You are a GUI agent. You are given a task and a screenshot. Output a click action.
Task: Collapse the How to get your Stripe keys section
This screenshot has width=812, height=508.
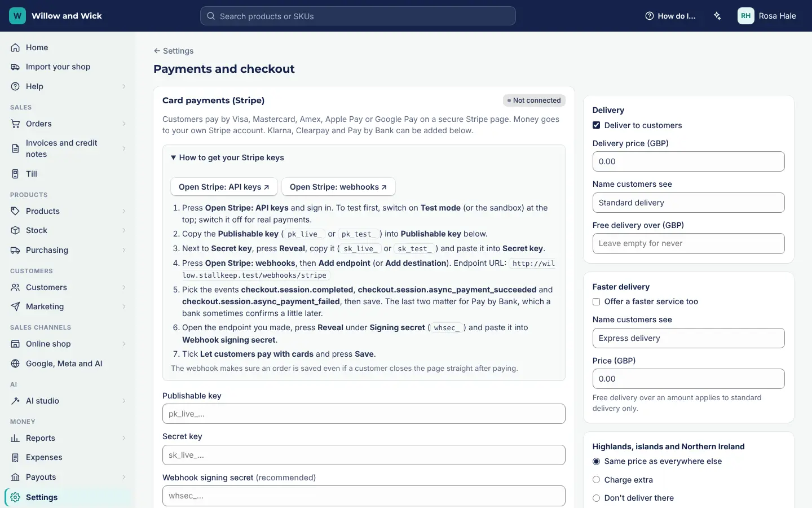click(228, 157)
